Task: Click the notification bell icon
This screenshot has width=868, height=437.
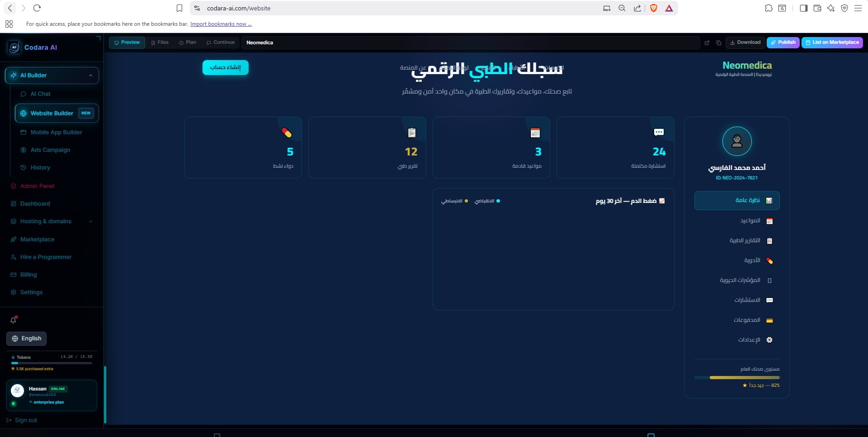Action: (x=14, y=320)
